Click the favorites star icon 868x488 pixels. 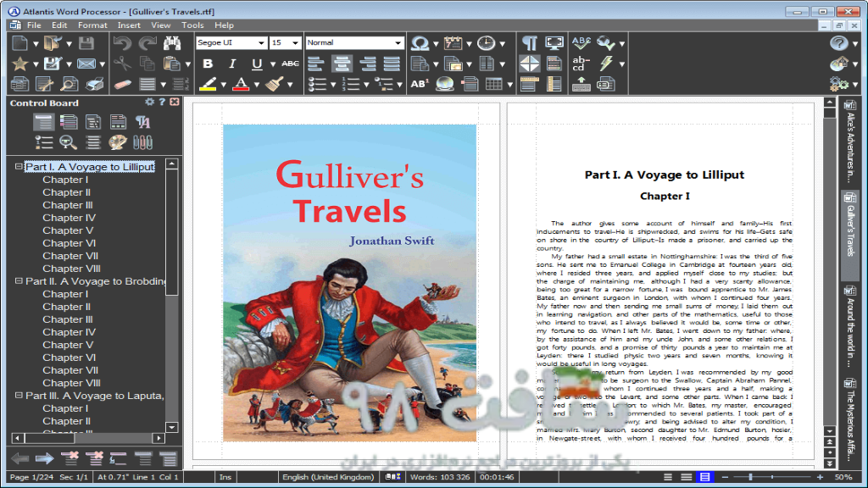pyautogui.click(x=20, y=64)
